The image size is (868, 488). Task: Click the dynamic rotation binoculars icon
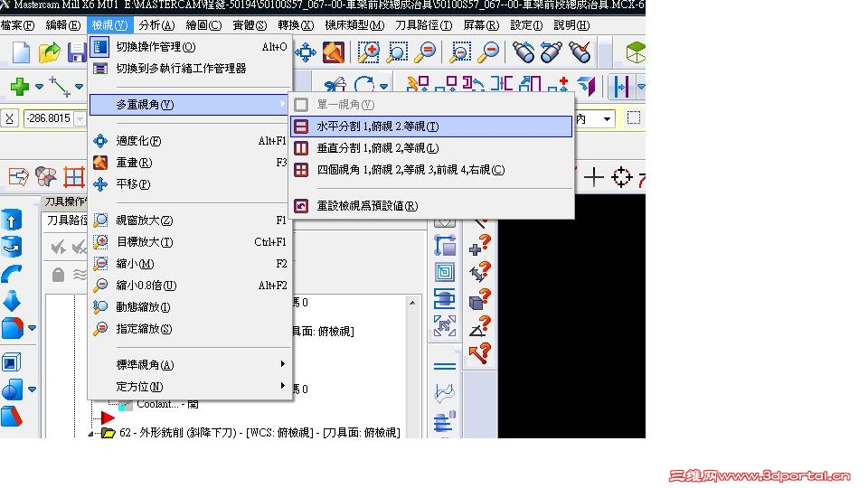click(x=524, y=52)
